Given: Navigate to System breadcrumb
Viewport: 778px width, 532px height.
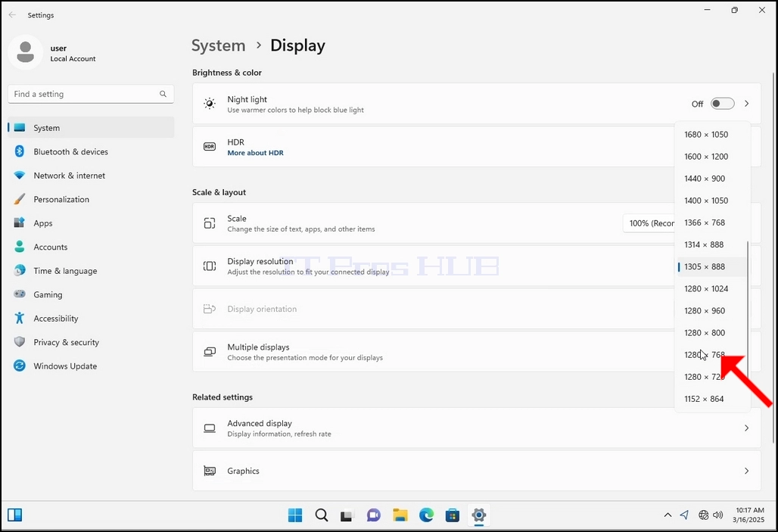Looking at the screenshot, I should tap(218, 45).
